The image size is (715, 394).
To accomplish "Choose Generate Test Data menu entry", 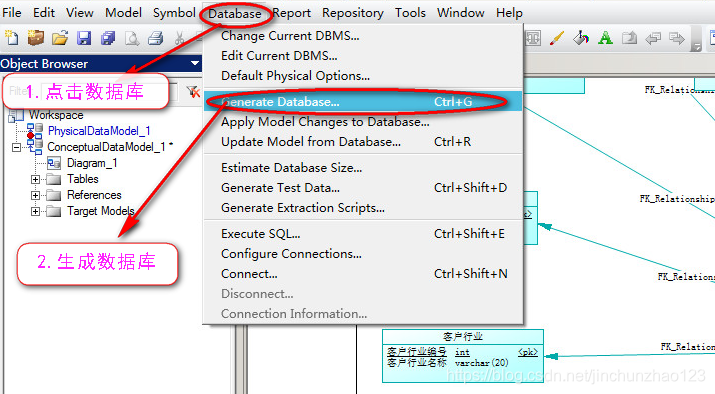I will pos(363,188).
